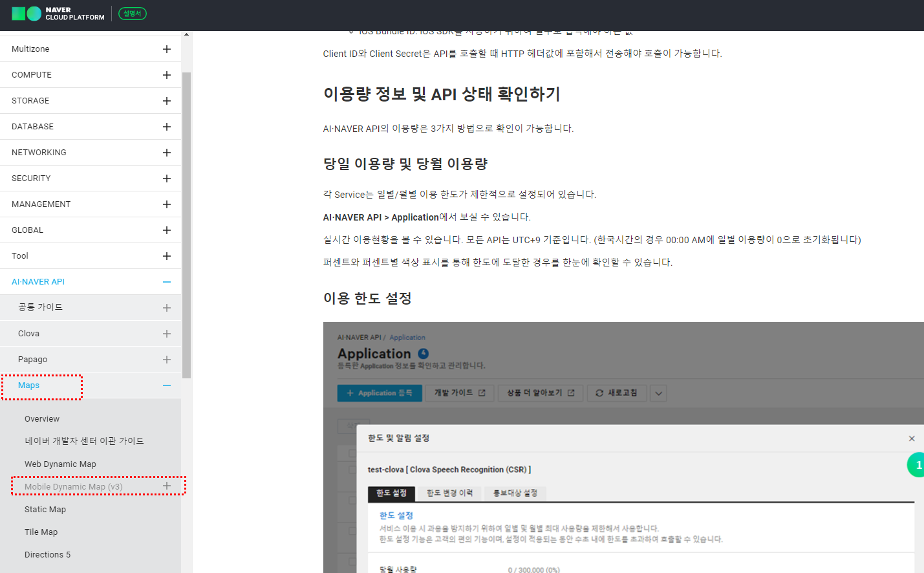Expand the Multizone section plus icon

click(x=167, y=49)
